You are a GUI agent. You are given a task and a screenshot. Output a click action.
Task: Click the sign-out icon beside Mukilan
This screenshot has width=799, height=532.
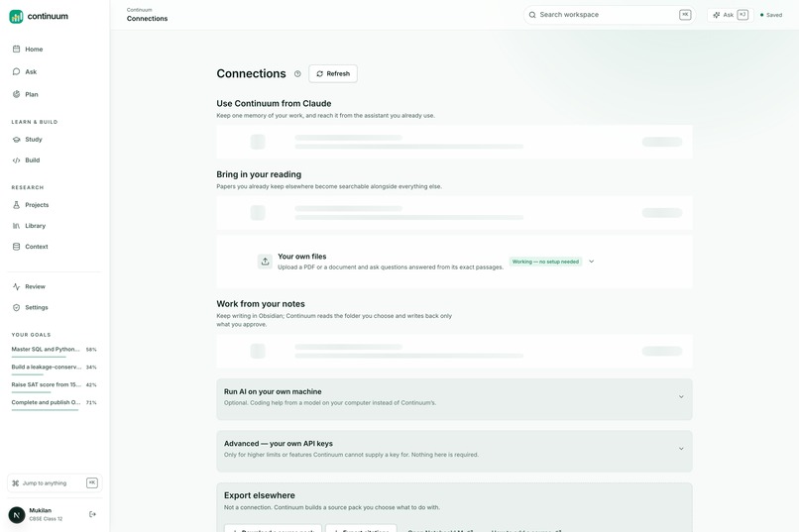tap(92, 514)
